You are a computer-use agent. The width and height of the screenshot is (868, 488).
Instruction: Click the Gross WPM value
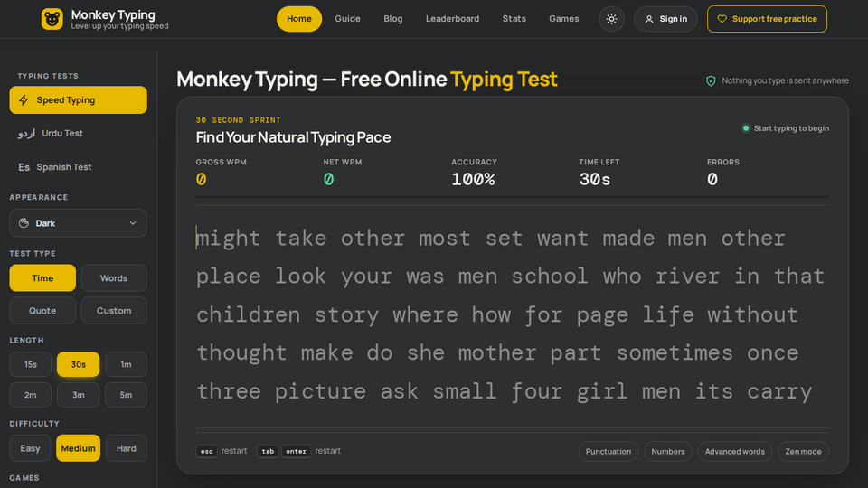[x=201, y=179]
